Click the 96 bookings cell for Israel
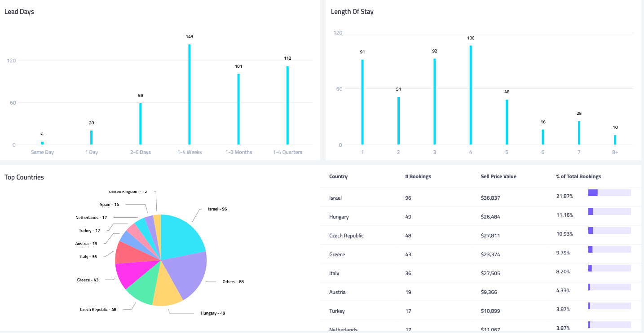The image size is (644, 333). [x=408, y=198]
